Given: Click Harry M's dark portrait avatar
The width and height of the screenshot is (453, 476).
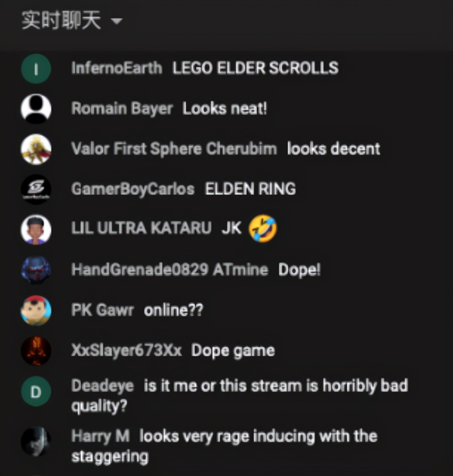Looking at the screenshot, I should [36, 442].
